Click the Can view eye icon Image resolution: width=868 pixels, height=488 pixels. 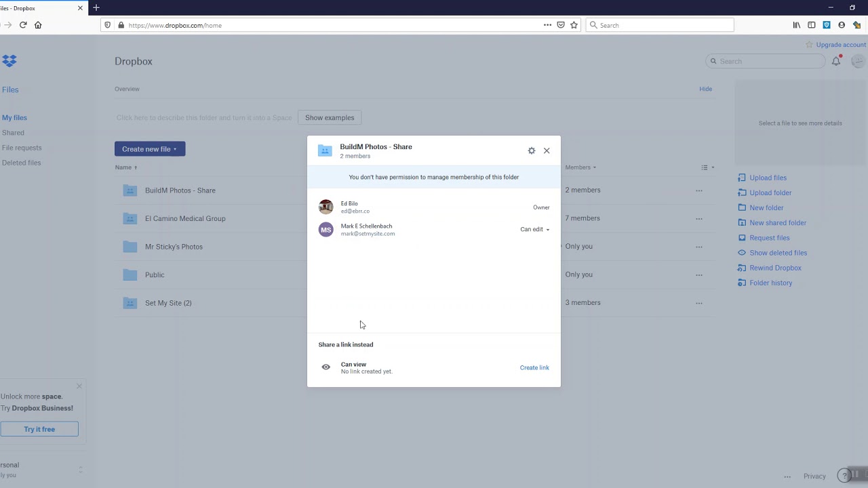326,367
